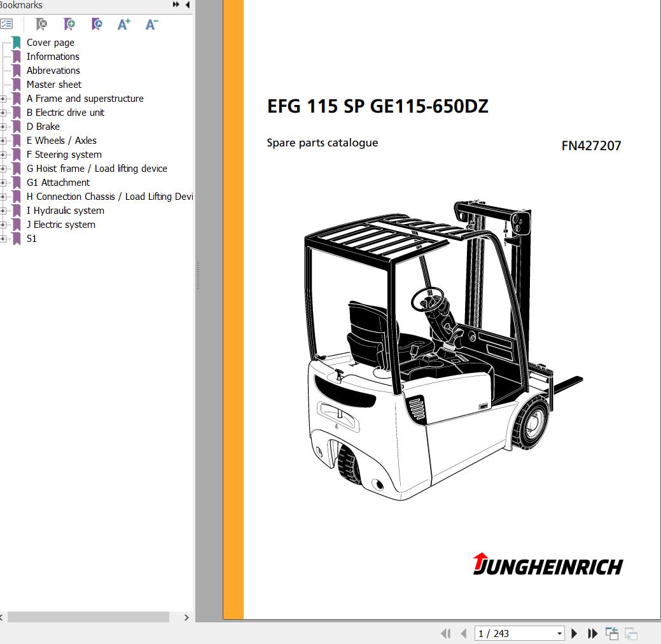Click the Jungheinrich logo on the page
This screenshot has width=661, height=644.
548,564
